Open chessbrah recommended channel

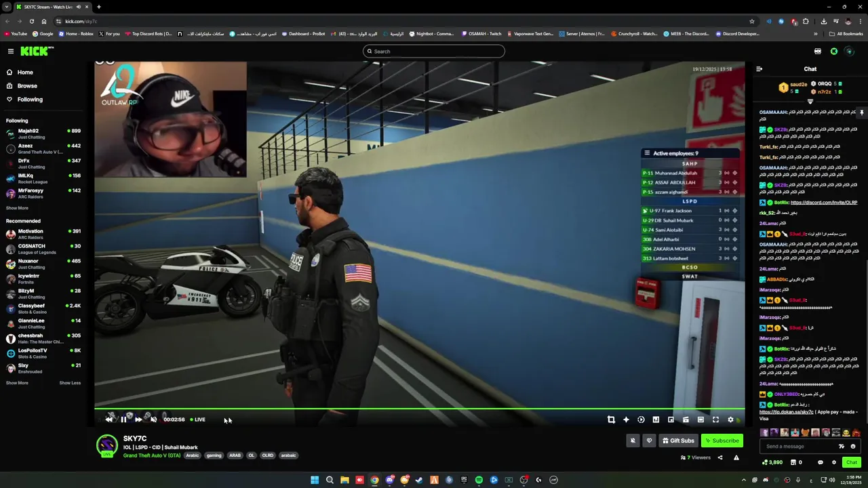point(43,338)
